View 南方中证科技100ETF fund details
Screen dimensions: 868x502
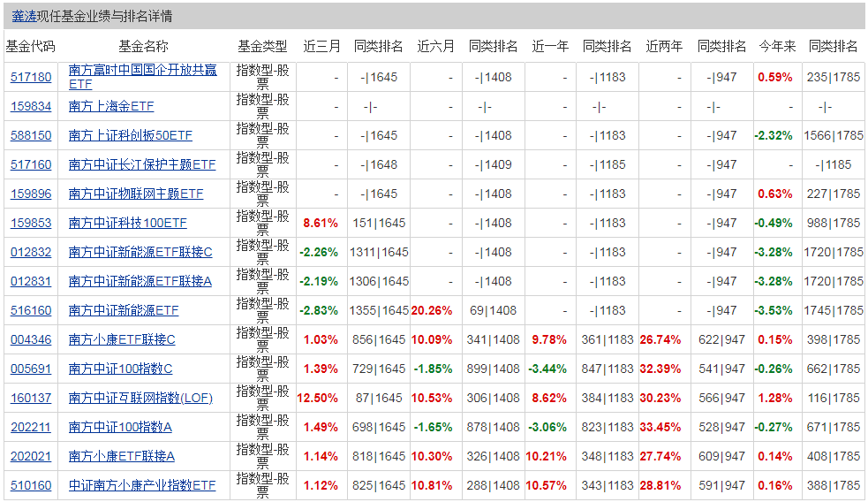pyautogui.click(x=127, y=223)
